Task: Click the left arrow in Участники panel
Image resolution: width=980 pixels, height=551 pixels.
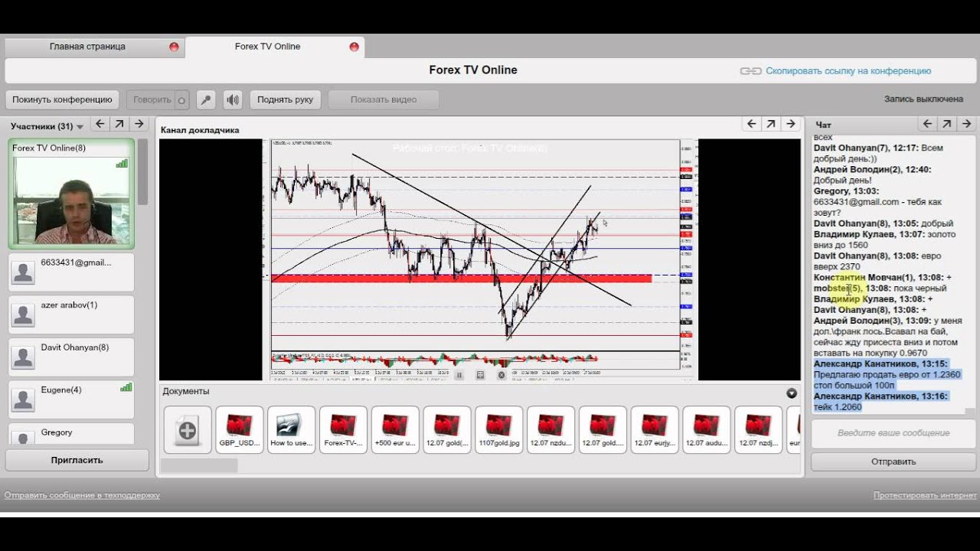Action: [x=100, y=124]
